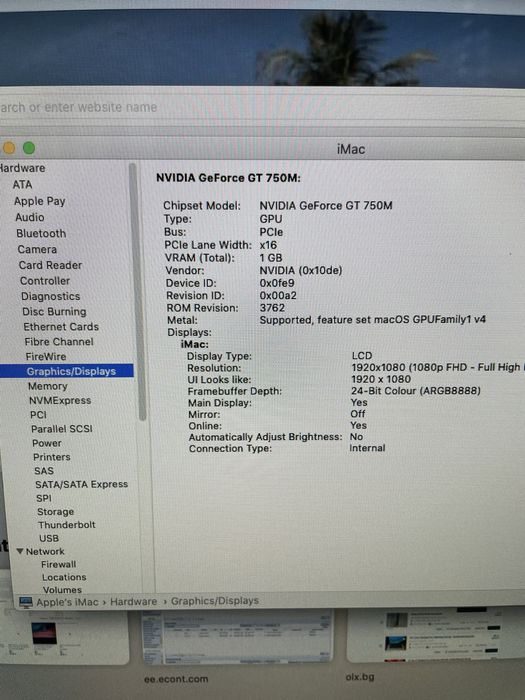Screen dimensions: 525x700
Task: Open the olx.bg tab thumbnail
Action: tap(436, 634)
